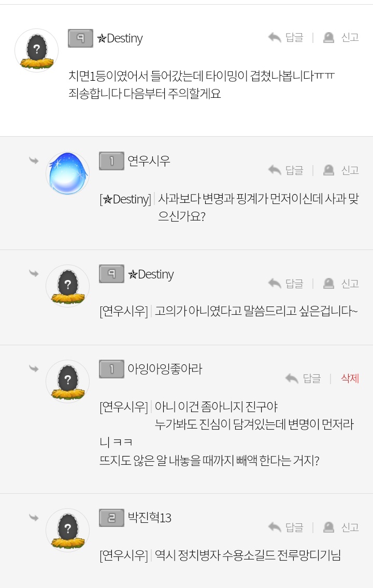The width and height of the screenshot is (373, 588).
Task: Click 답글 on 아잉아잉좋아라's comment
Action: [311, 378]
